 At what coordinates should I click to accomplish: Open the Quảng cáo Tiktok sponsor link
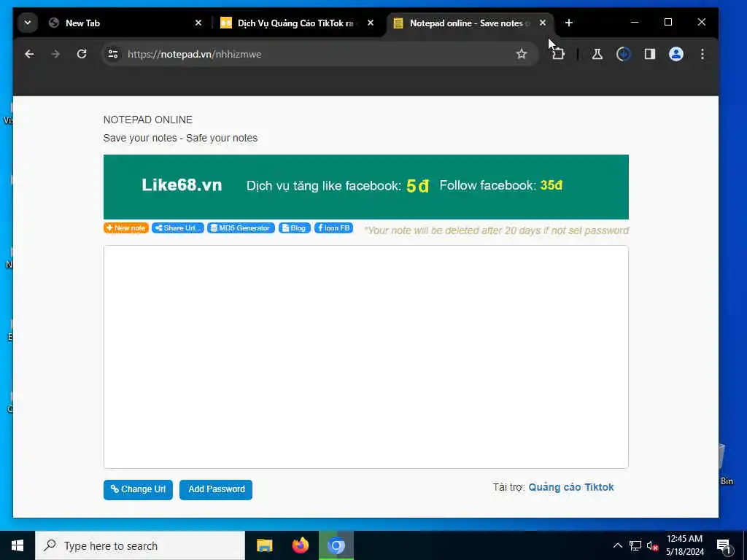[x=571, y=487]
